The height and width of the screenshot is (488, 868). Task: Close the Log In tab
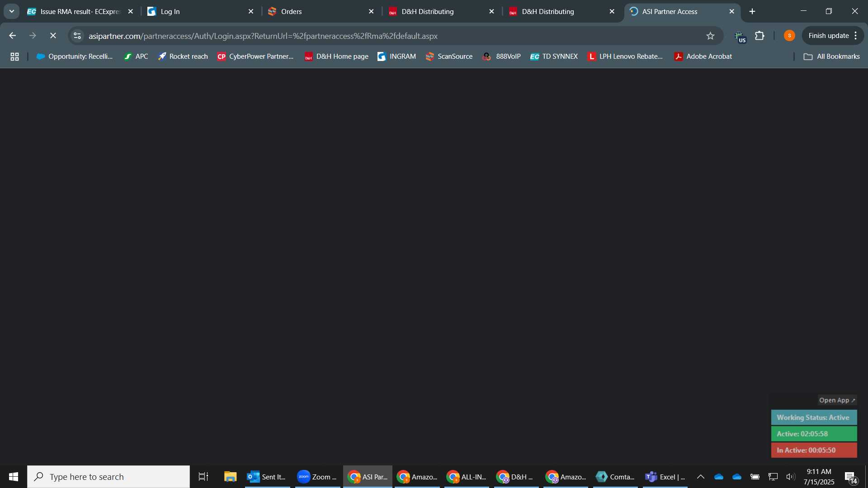pos(251,11)
